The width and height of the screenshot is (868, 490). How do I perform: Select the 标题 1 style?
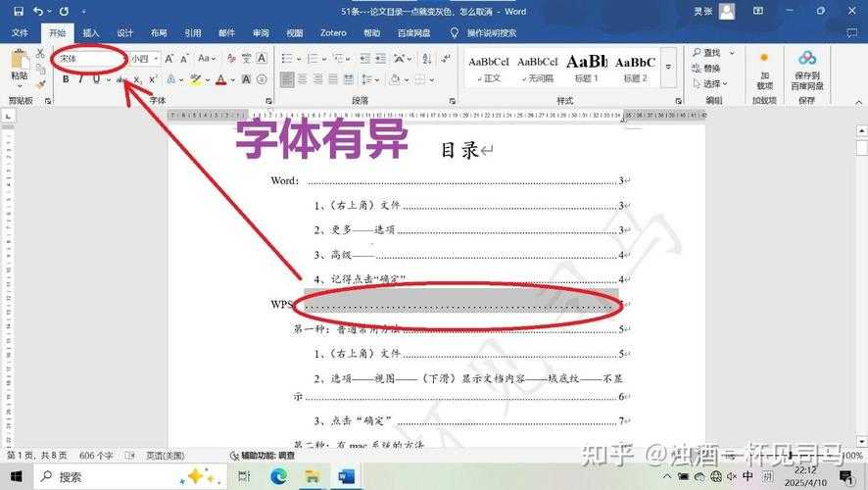point(586,69)
